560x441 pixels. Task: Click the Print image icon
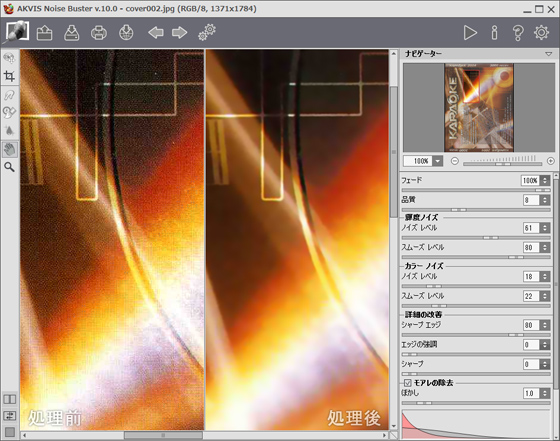click(99, 33)
